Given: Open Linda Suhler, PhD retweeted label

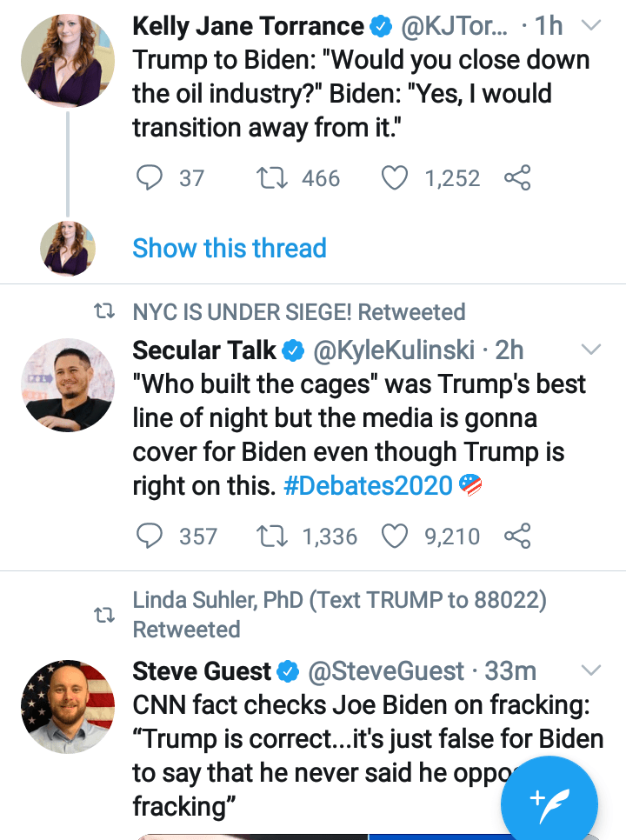Looking at the screenshot, I should (x=339, y=614).
